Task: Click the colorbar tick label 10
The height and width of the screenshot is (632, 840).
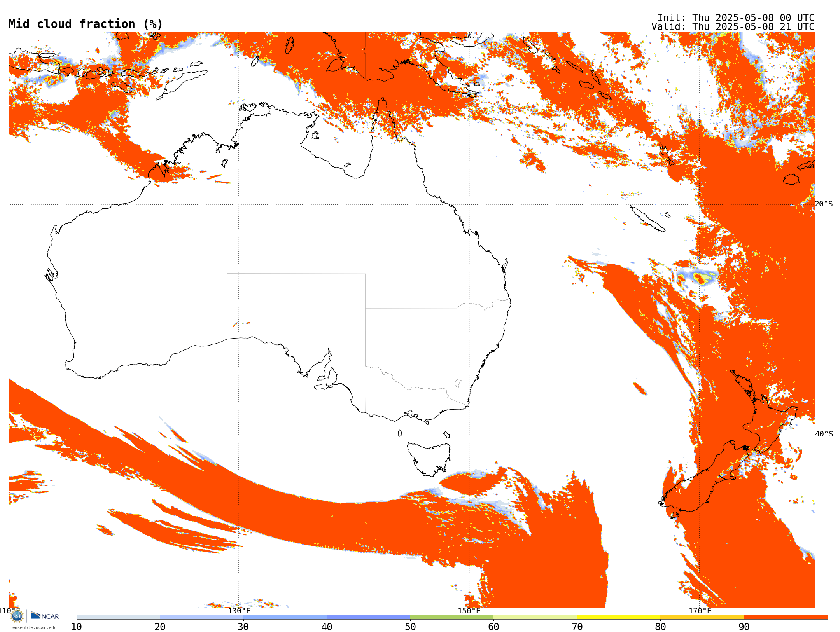Action: click(x=77, y=627)
